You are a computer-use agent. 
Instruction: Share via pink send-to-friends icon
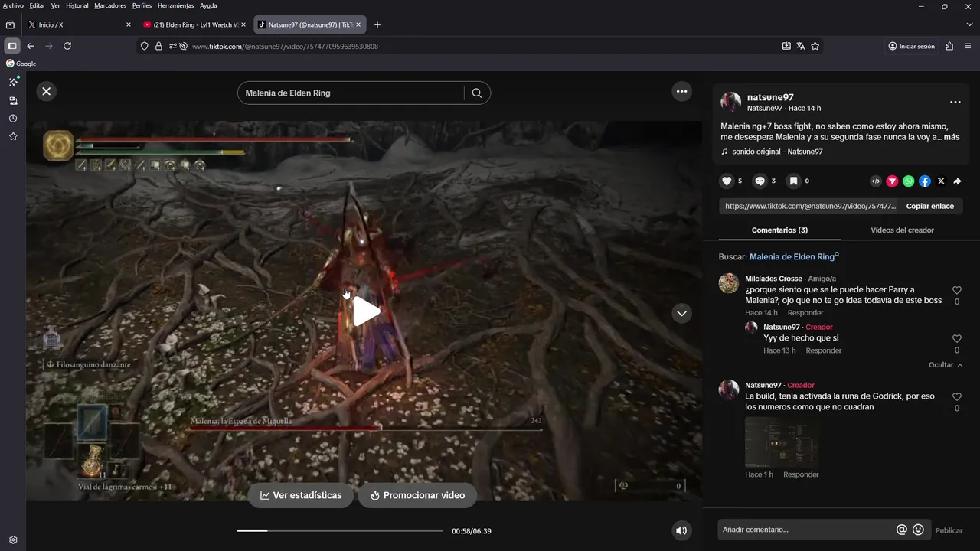(x=892, y=181)
